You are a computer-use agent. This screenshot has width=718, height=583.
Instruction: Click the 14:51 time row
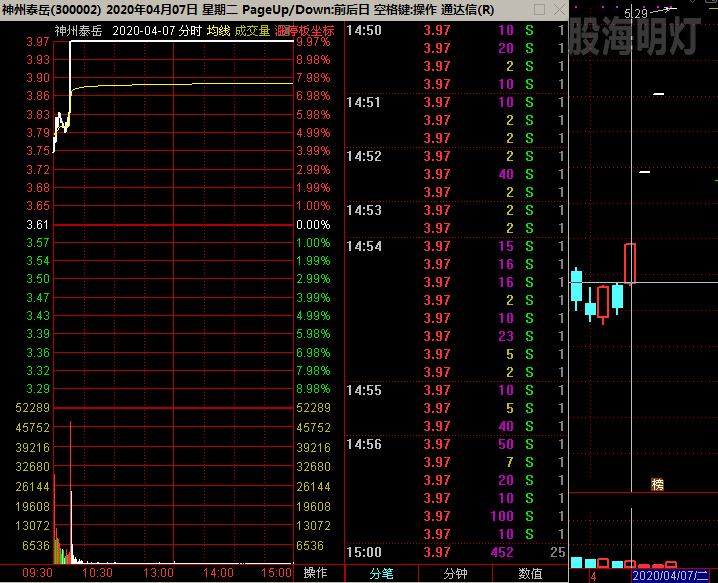[456, 102]
